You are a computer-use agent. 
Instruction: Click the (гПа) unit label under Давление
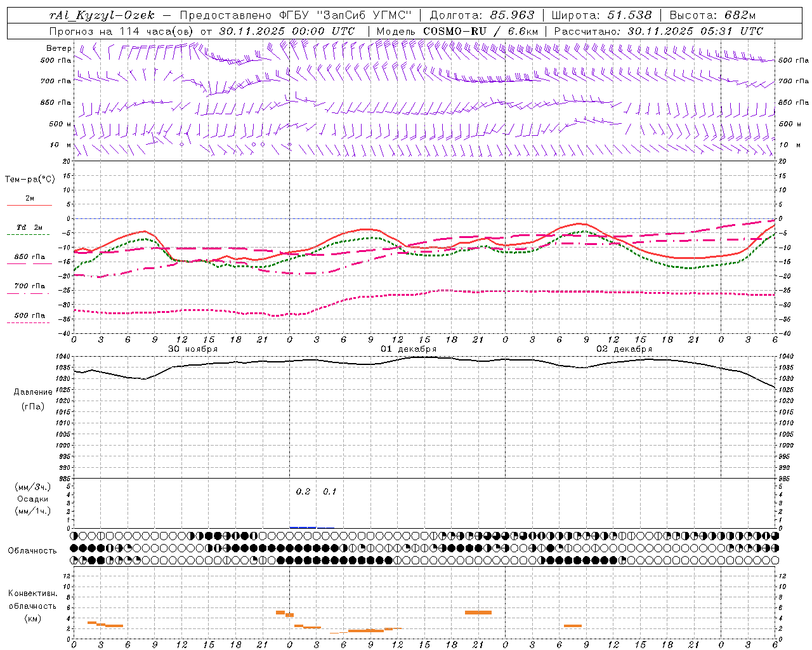pyautogui.click(x=33, y=406)
